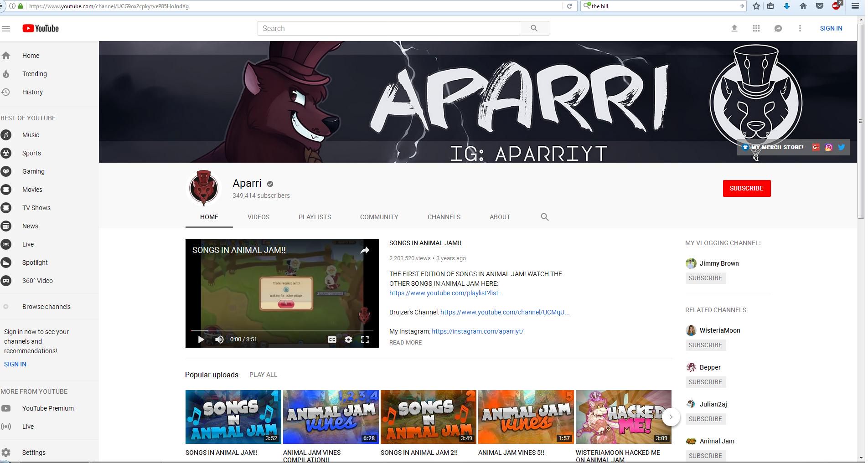868x463 pixels.
Task: Click the share arrow on video player
Action: (x=365, y=250)
